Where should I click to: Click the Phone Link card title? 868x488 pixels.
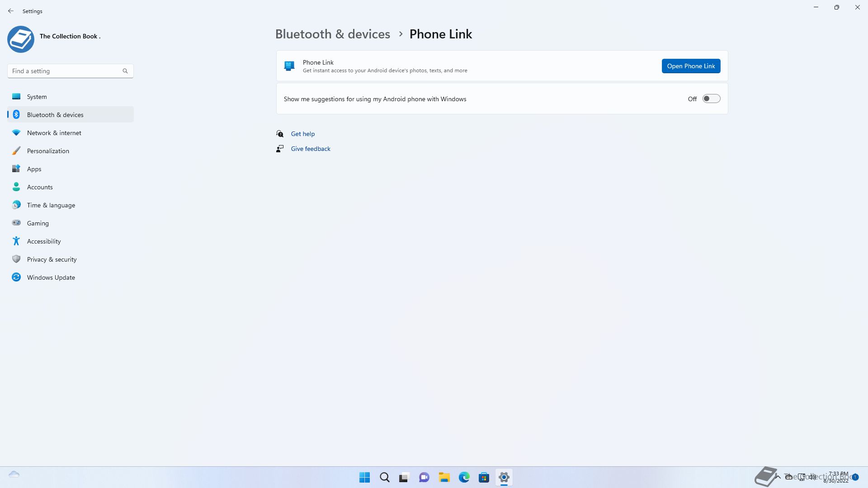[318, 62]
